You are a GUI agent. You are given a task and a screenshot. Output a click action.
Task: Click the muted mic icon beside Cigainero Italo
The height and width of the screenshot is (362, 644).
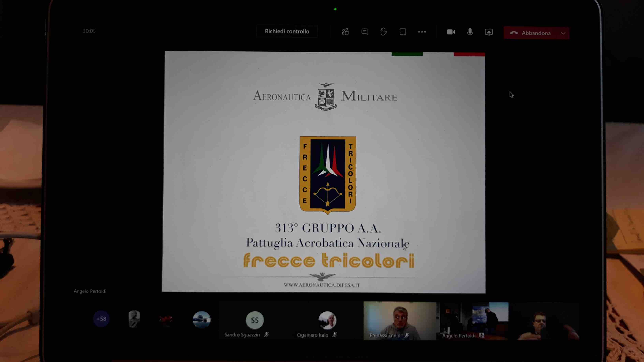coord(334,335)
